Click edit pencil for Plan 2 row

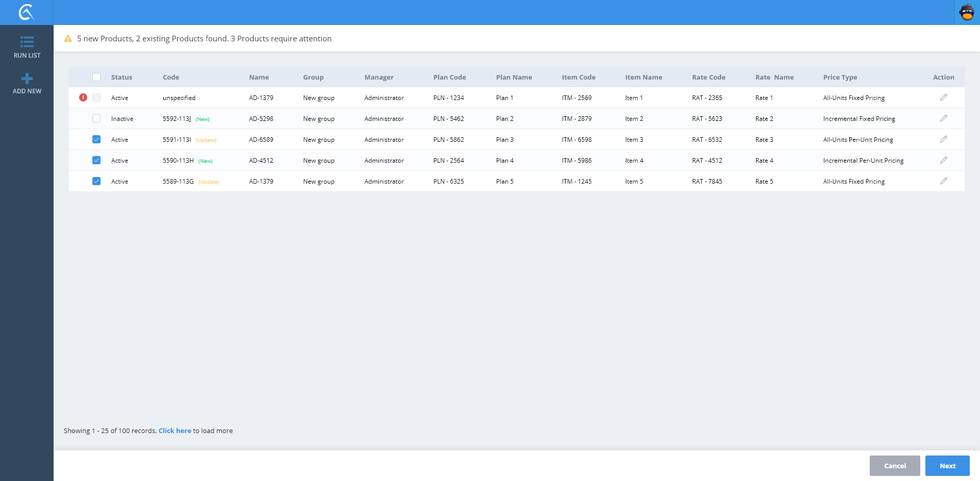click(943, 118)
